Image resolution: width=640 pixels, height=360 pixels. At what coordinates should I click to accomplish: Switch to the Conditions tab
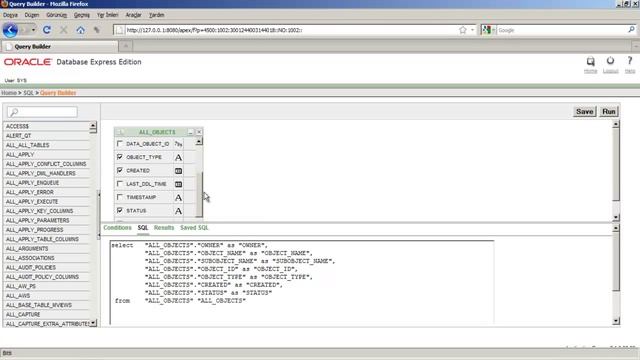tap(117, 228)
